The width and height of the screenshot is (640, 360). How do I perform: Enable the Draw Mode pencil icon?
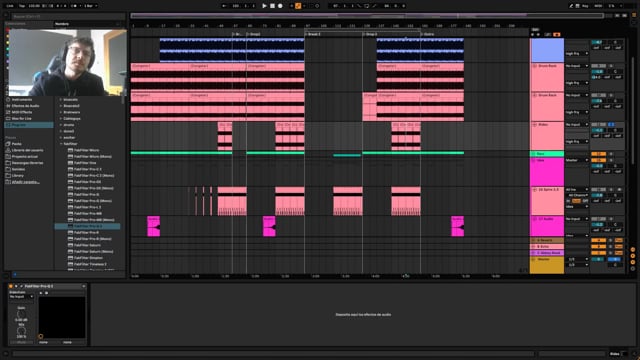[571, 6]
